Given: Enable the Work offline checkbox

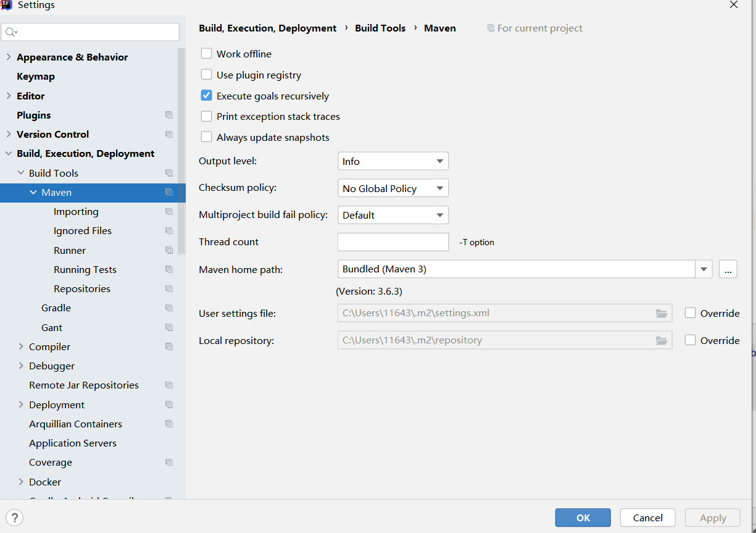Looking at the screenshot, I should (x=206, y=54).
